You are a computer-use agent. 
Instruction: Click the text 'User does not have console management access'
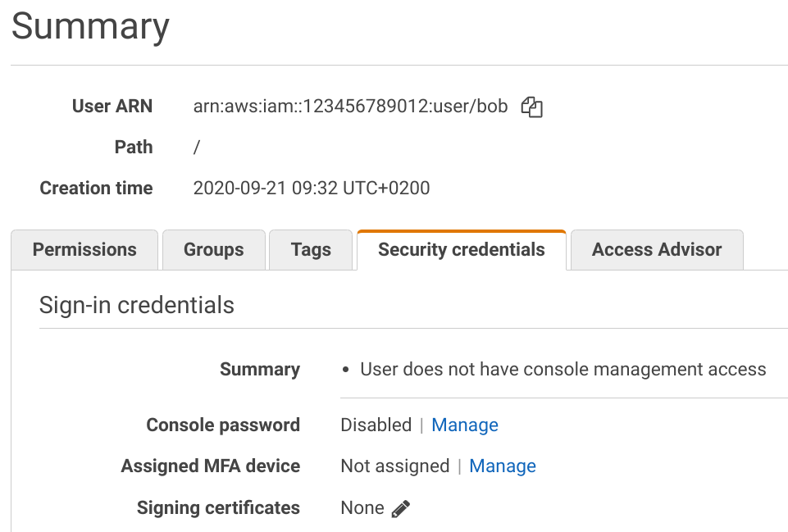pyautogui.click(x=563, y=369)
